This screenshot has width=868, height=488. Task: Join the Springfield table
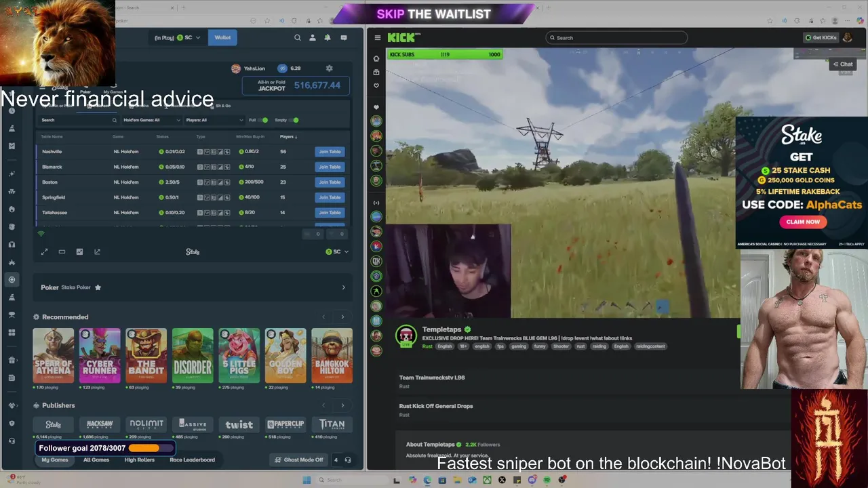[x=330, y=197]
